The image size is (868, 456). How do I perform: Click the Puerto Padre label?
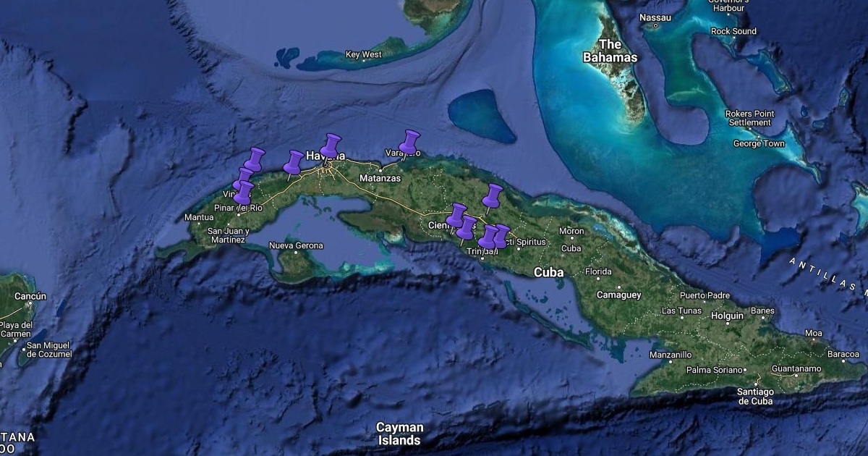(705, 295)
